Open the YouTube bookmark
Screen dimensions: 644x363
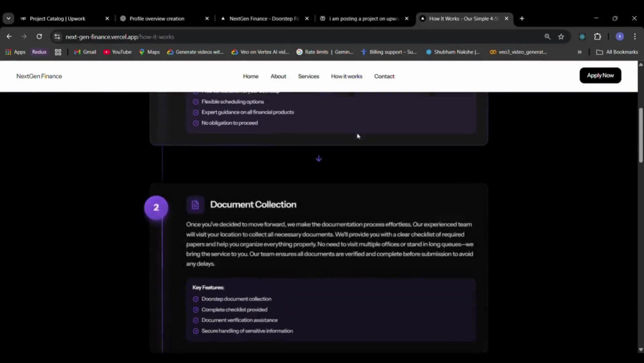tap(117, 52)
